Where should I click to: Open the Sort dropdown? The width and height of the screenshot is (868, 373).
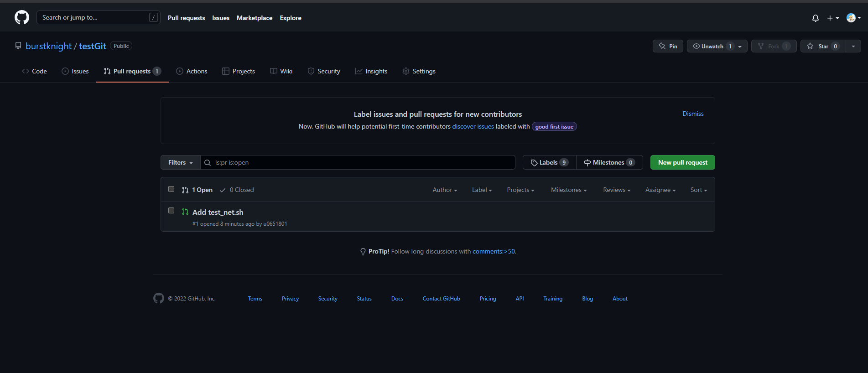coord(699,190)
